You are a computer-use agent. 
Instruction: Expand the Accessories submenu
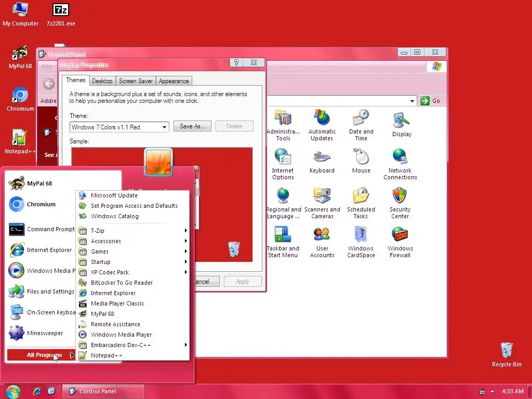click(x=133, y=241)
